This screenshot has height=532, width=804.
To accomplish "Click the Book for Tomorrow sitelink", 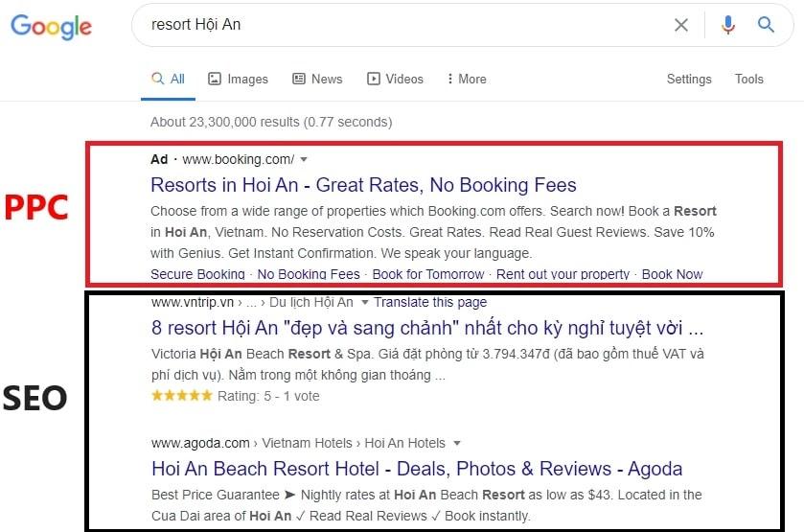I will pos(428,274).
